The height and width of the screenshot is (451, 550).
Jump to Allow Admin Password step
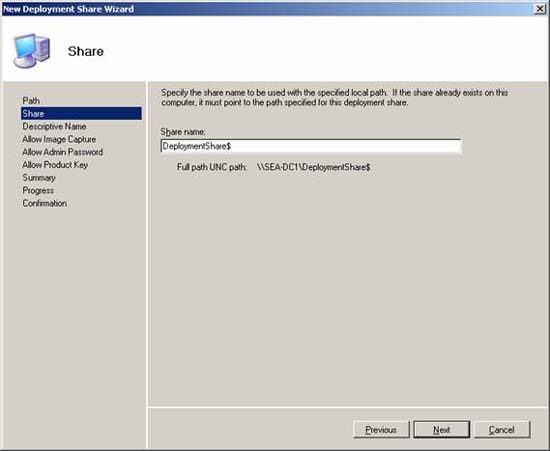point(62,152)
